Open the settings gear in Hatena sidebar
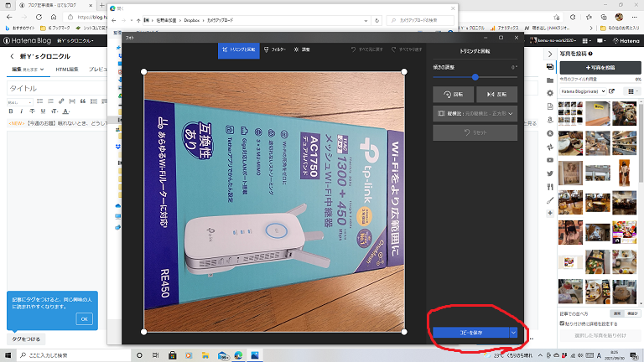 click(x=550, y=93)
